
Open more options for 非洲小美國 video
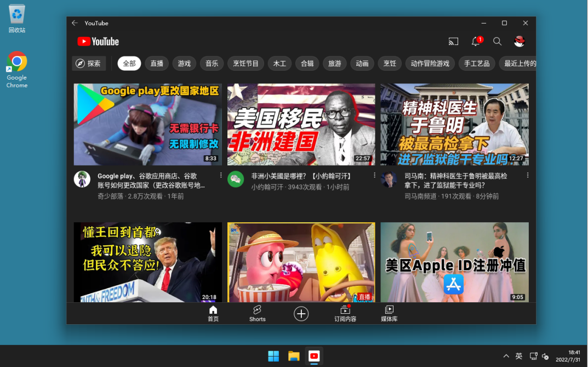(x=374, y=175)
